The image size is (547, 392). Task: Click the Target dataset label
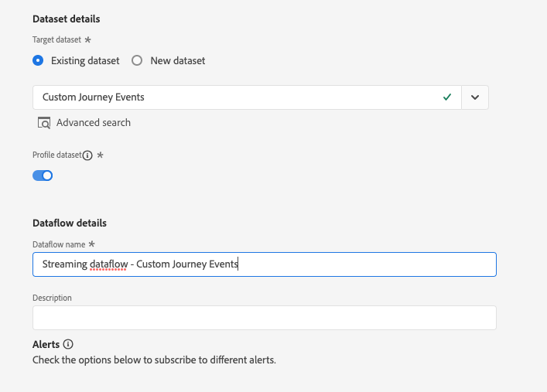coord(56,39)
